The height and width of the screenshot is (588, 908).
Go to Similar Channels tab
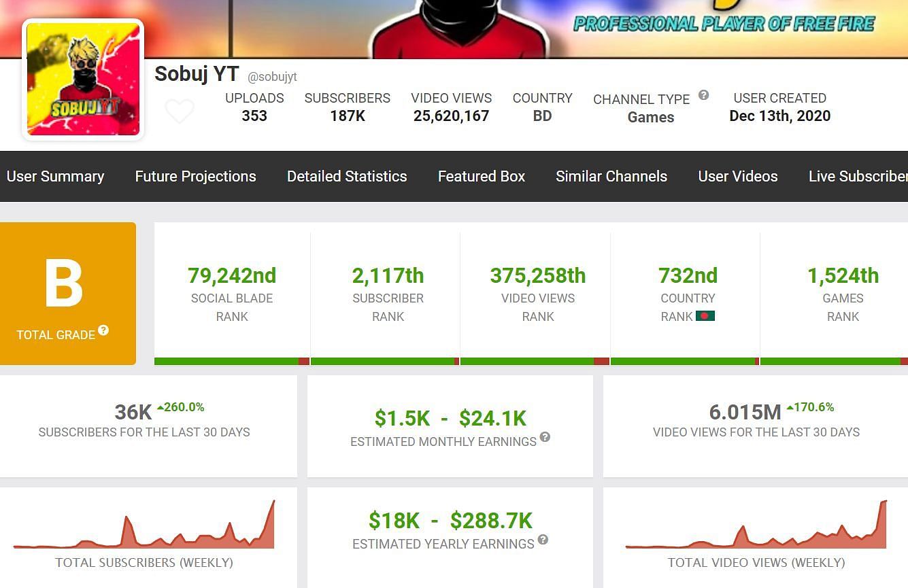[611, 176]
